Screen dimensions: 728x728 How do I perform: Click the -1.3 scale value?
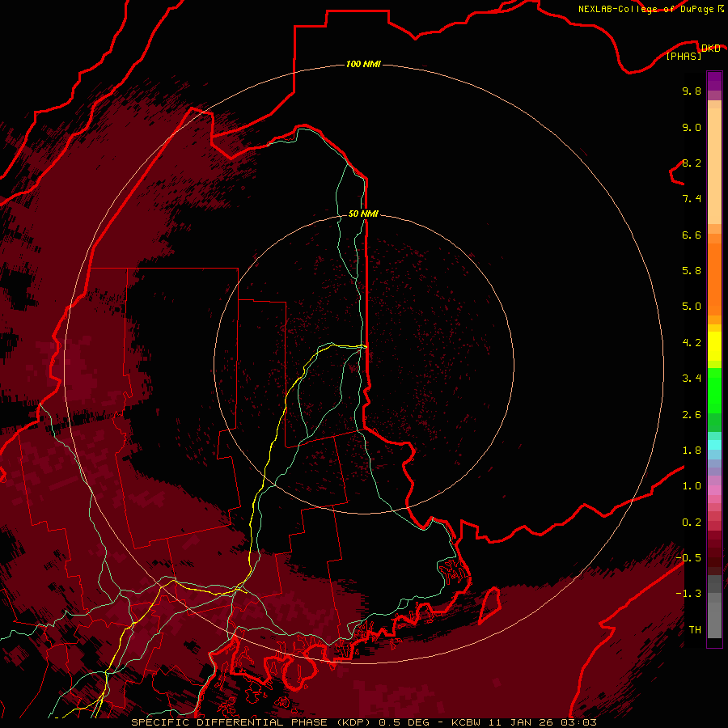[688, 594]
